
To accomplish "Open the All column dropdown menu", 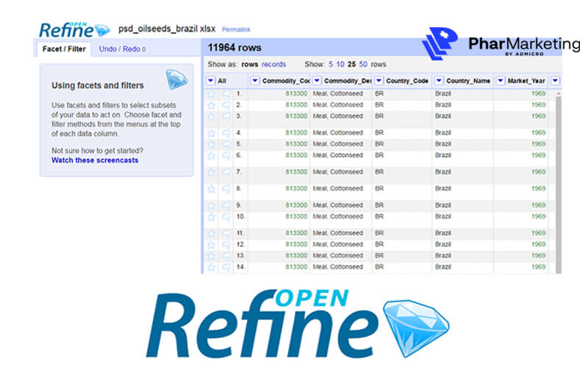I will [210, 80].
